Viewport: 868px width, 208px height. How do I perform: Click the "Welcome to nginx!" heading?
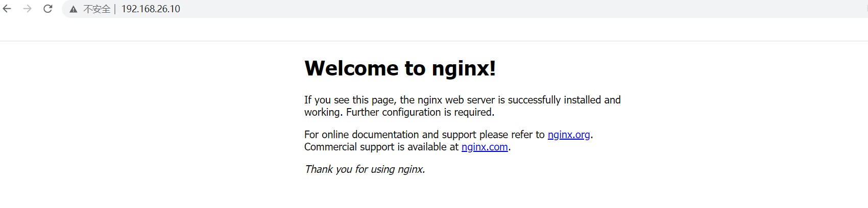(400, 68)
